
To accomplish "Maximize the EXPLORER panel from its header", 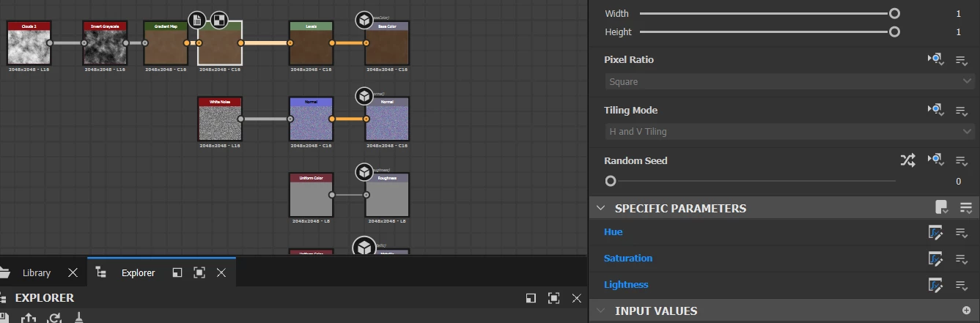I will pos(553,298).
